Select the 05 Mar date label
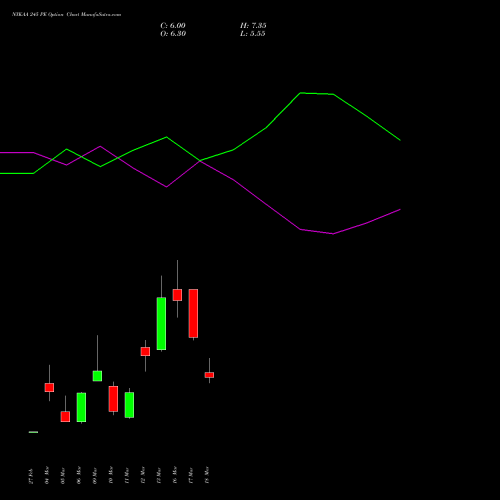The image size is (500, 500). tap(63, 475)
